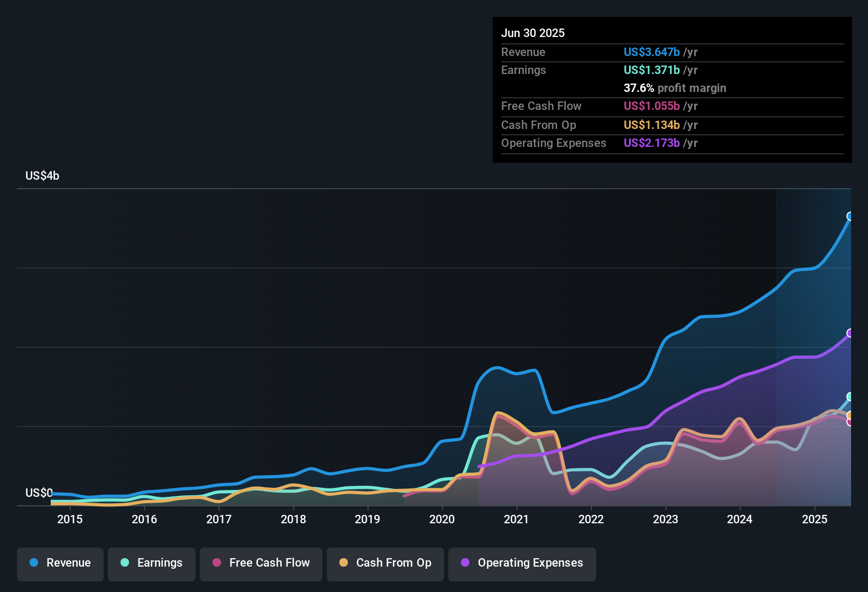Expand the Cash From Op legend entry

click(x=385, y=563)
